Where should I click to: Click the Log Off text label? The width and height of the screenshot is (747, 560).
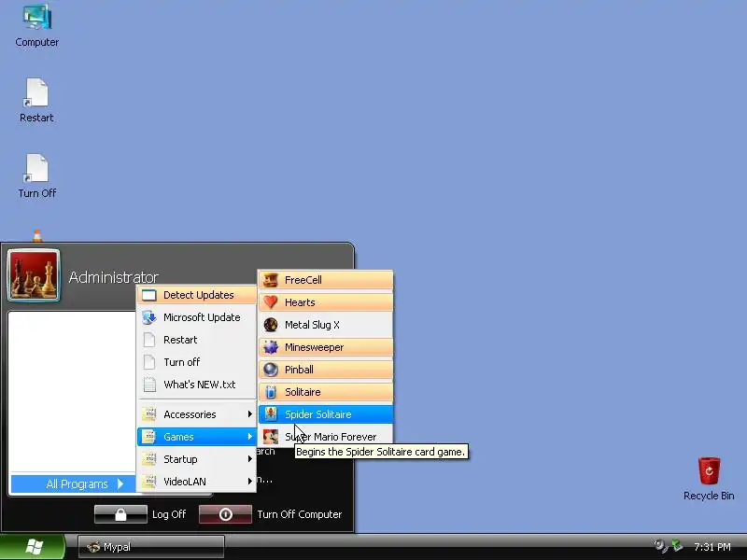169,514
